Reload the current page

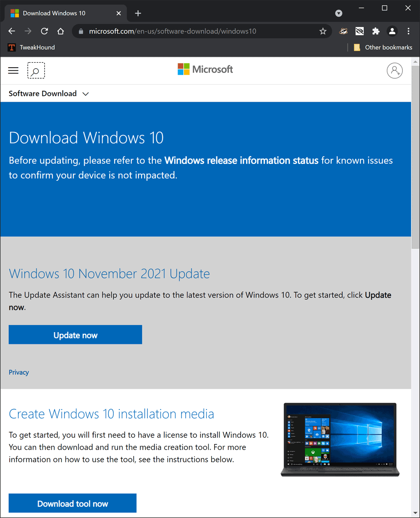(45, 31)
